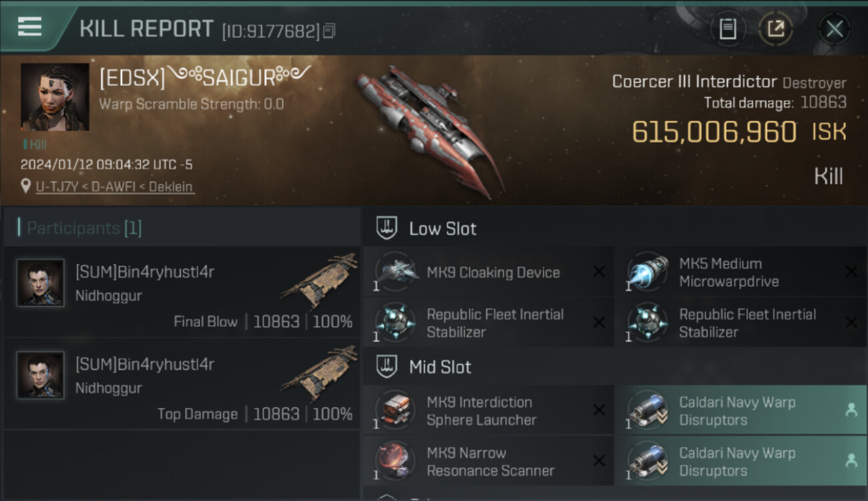The width and height of the screenshot is (868, 501).
Task: View the Top Damage participant portrait
Action: click(x=40, y=375)
